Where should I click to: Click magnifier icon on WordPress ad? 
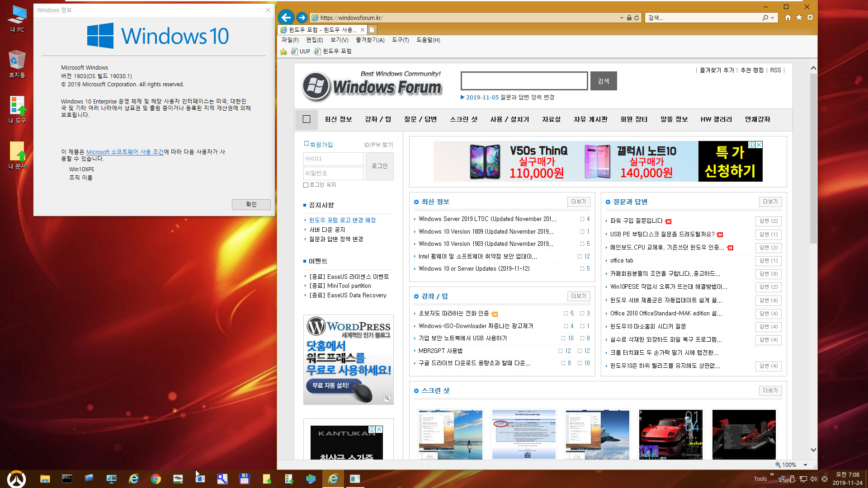click(387, 398)
